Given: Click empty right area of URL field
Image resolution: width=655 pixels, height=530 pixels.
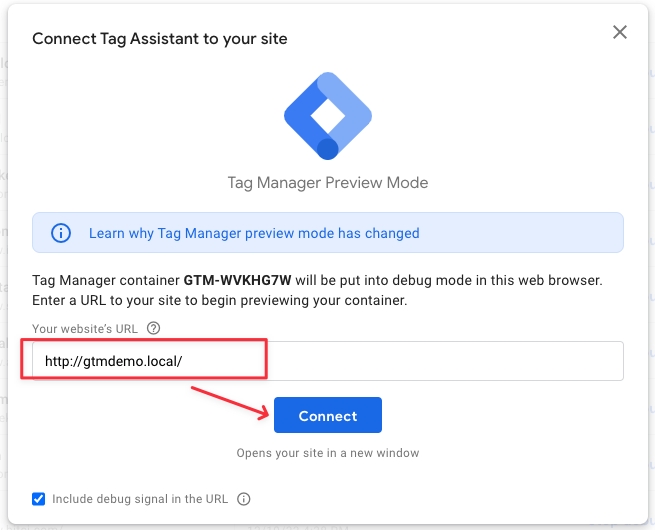Looking at the screenshot, I should [x=445, y=361].
